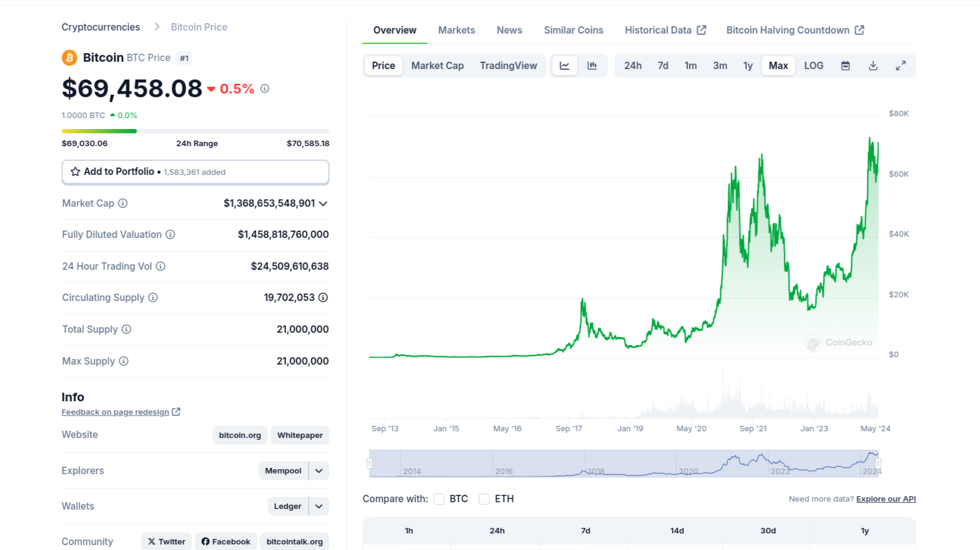The image size is (980, 550).
Task: Click the 30d column header
Action: [x=768, y=531]
